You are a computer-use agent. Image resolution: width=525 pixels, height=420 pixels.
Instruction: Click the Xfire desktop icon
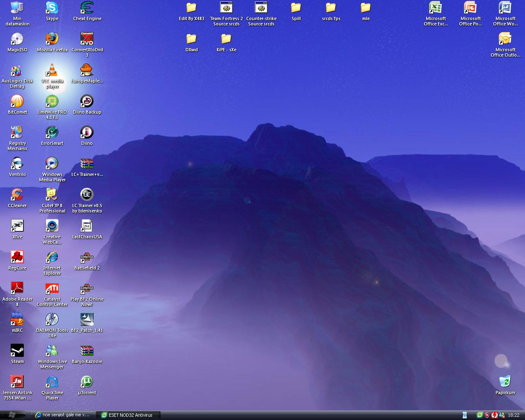[17, 229]
